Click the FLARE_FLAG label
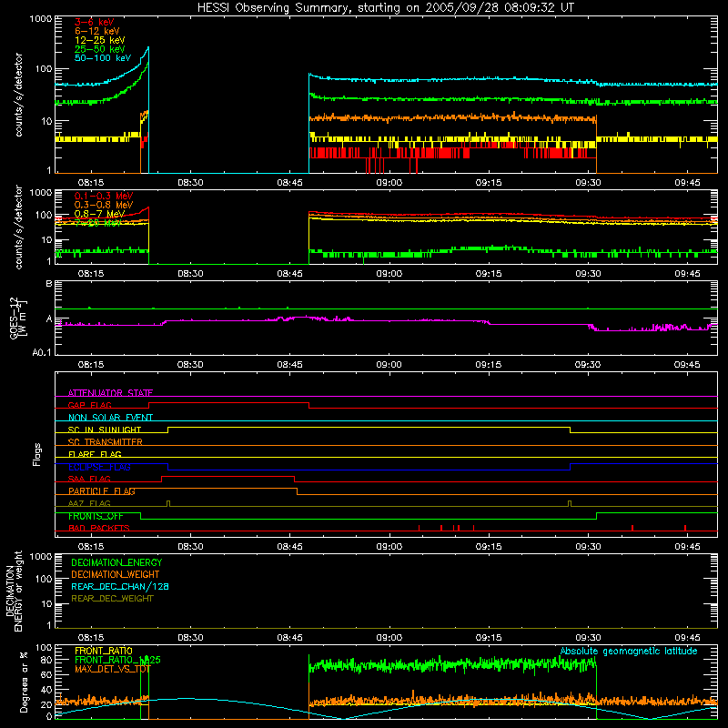This screenshot has width=728, height=728. (95, 454)
